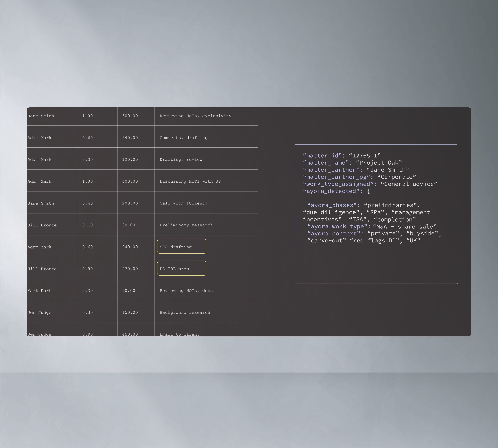Click the matter_name line 'Project Oak'
The width and height of the screenshot is (498, 448).
pos(352,163)
